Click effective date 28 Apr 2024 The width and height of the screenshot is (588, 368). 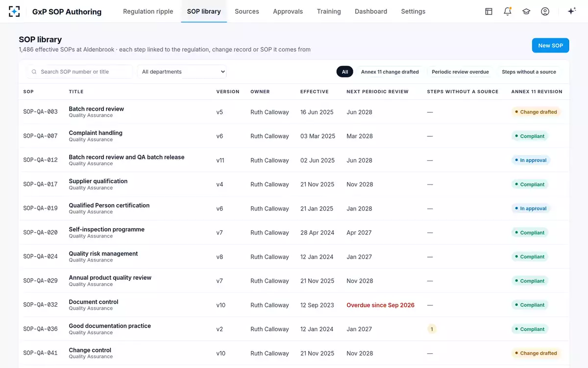[x=317, y=233]
